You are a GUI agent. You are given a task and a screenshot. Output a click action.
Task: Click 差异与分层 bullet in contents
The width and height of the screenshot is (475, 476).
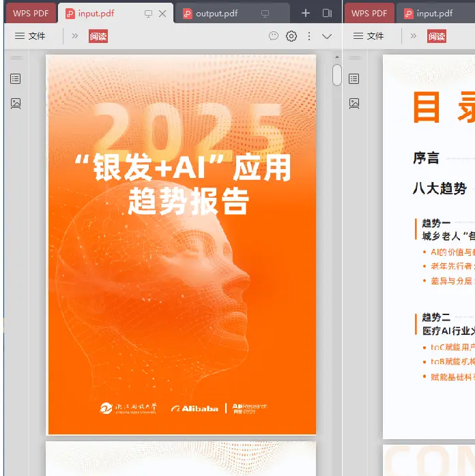(452, 281)
